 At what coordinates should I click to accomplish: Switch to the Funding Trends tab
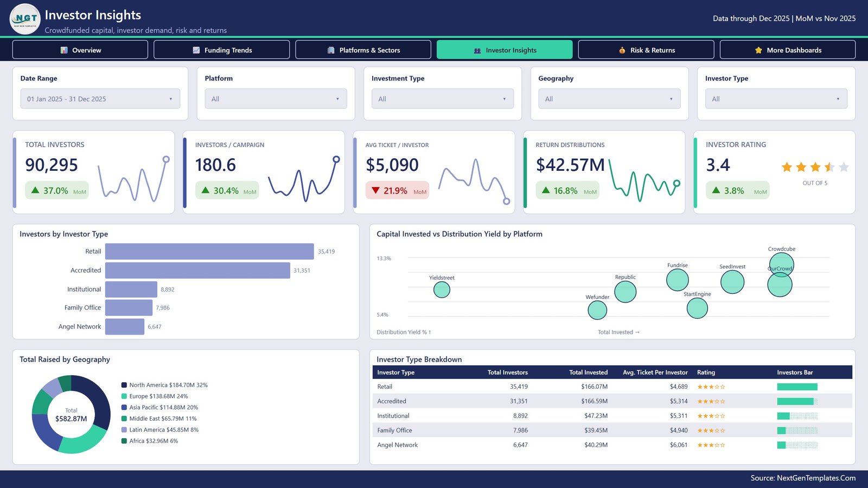[x=221, y=50]
